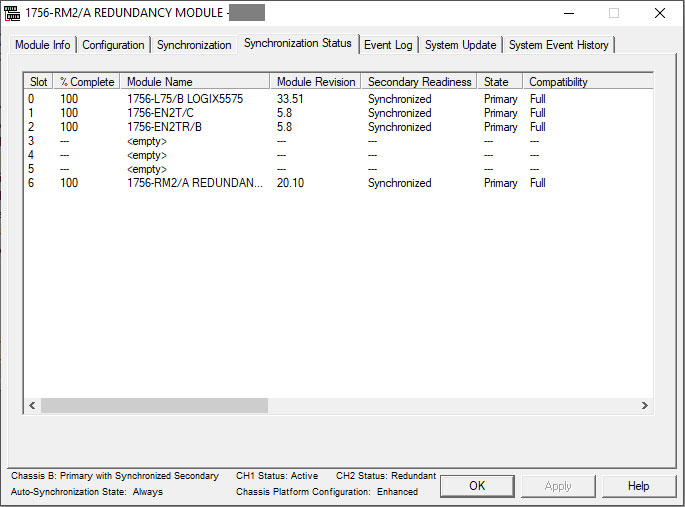Switch to the Configuration tab
This screenshot has height=507, width=685.
pyautogui.click(x=113, y=45)
